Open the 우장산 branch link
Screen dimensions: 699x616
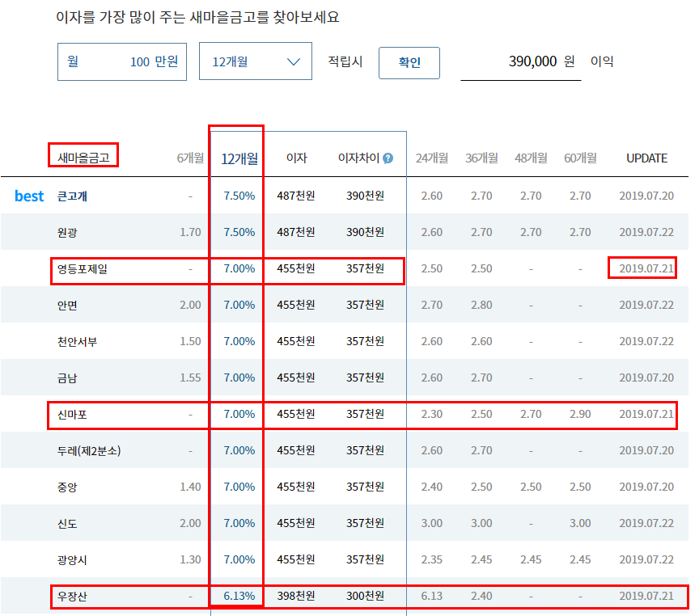72,597
